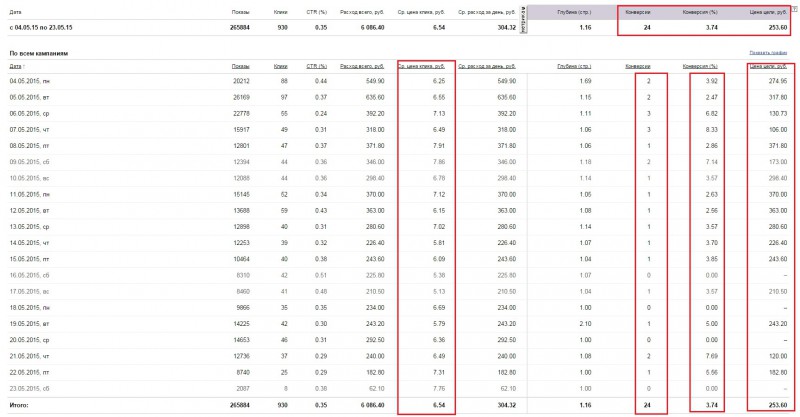Click average click price 7.91 for 08.05.2015
Screen dimensions: 800x417
point(439,146)
